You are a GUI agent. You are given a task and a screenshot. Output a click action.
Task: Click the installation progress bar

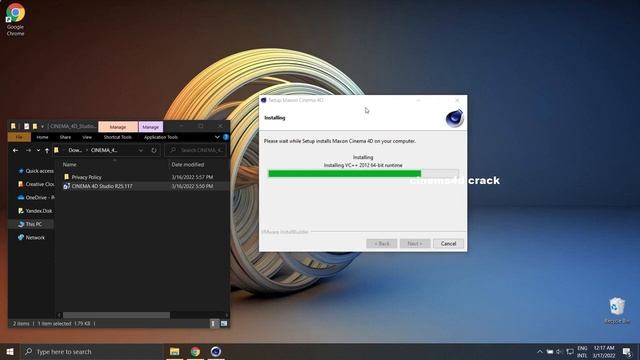coord(363,173)
